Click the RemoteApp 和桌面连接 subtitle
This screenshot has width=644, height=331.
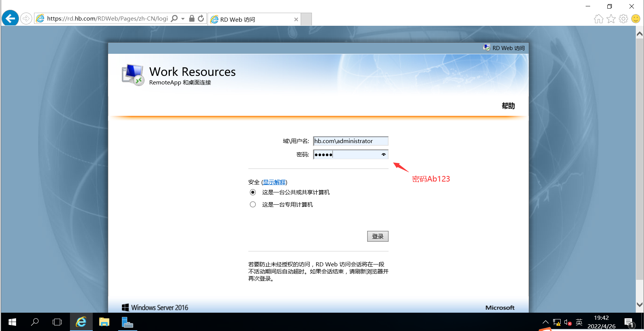tap(180, 82)
